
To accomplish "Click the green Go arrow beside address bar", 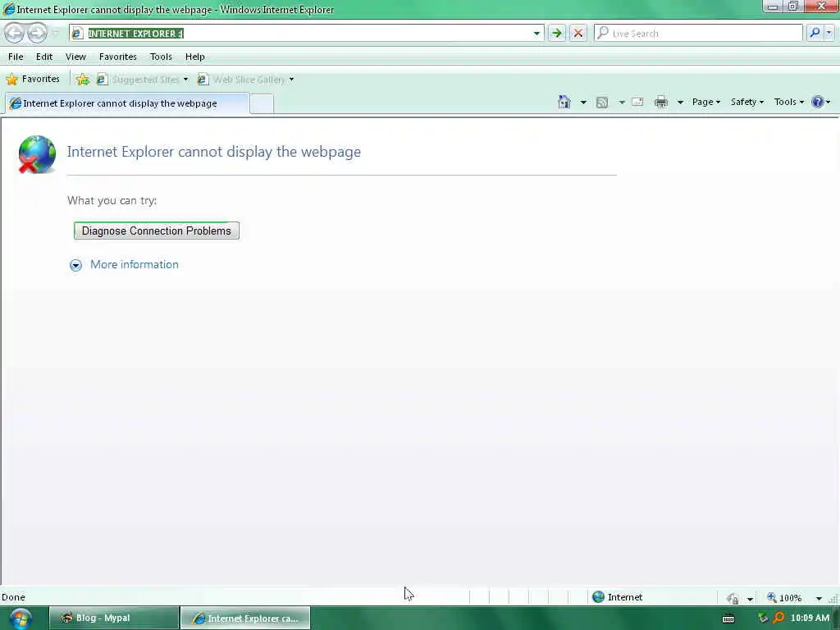I will (x=557, y=33).
